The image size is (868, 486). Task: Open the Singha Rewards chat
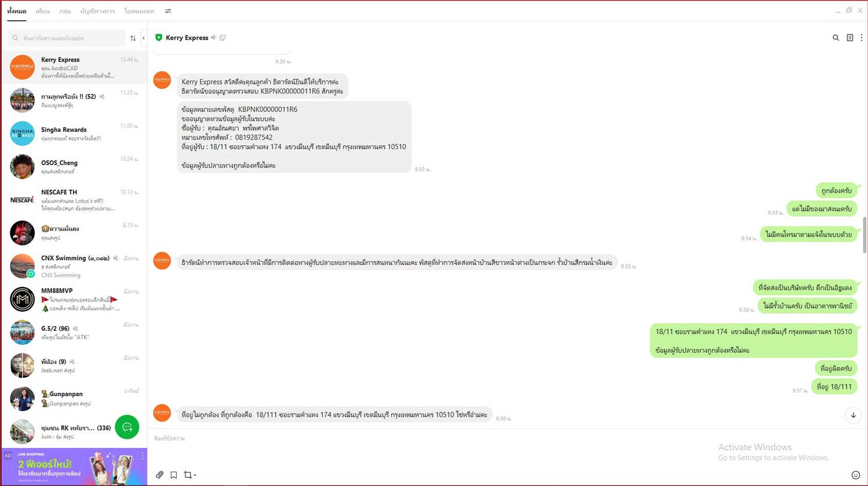74,134
